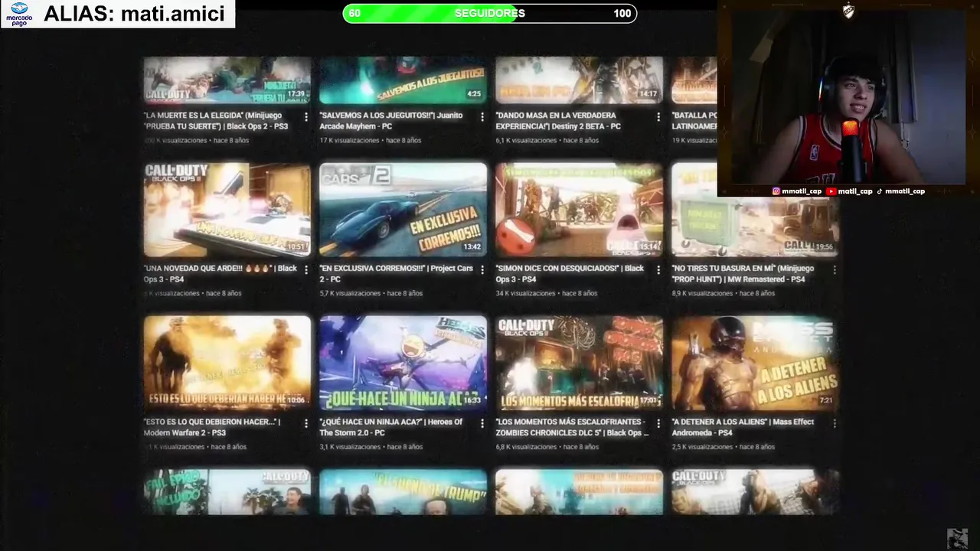Image resolution: width=980 pixels, height=551 pixels.
Task: Open the Zombies Chronicles DLC 5 thumbnail
Action: pos(580,363)
